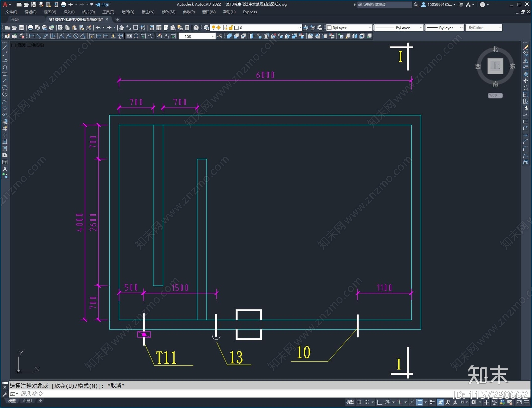Click the 北 north label on ViewCube
The height and width of the screenshot is (408, 532).
[x=495, y=49]
